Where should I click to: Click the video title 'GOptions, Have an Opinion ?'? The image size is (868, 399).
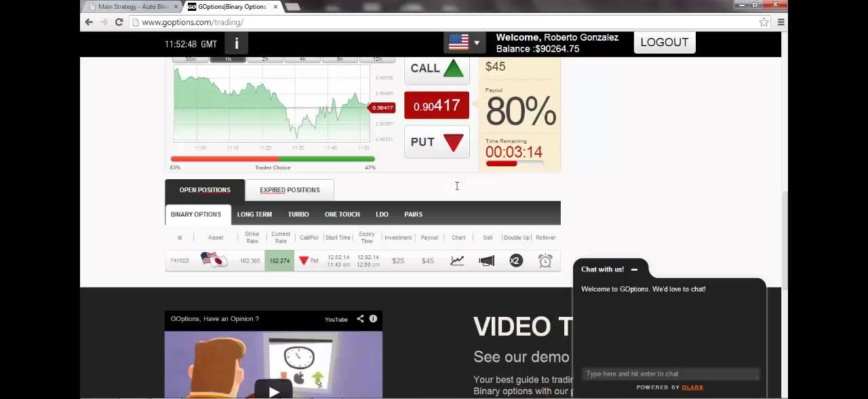(x=215, y=319)
